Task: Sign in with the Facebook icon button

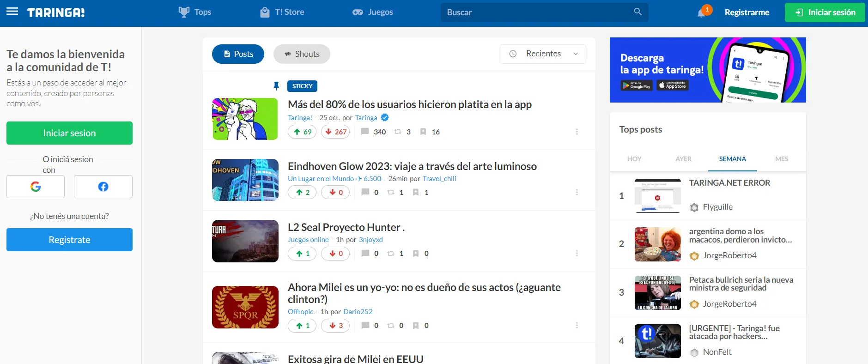Action: pyautogui.click(x=103, y=187)
